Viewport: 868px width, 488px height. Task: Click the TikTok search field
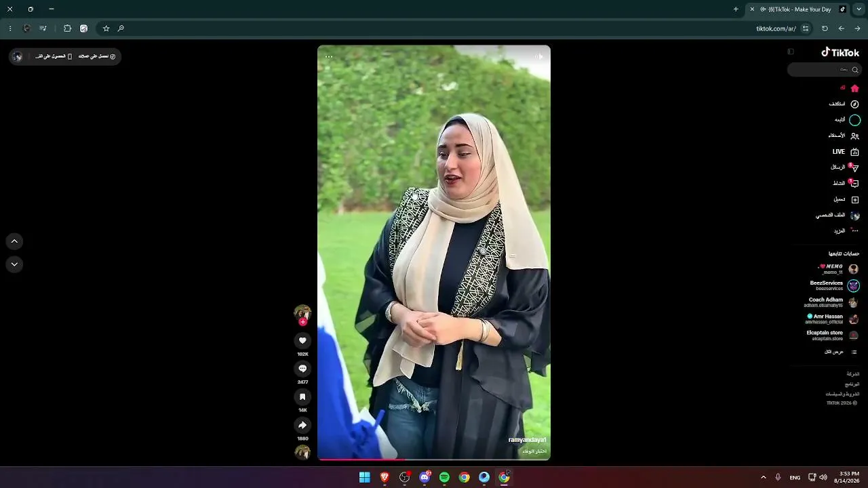coord(824,70)
